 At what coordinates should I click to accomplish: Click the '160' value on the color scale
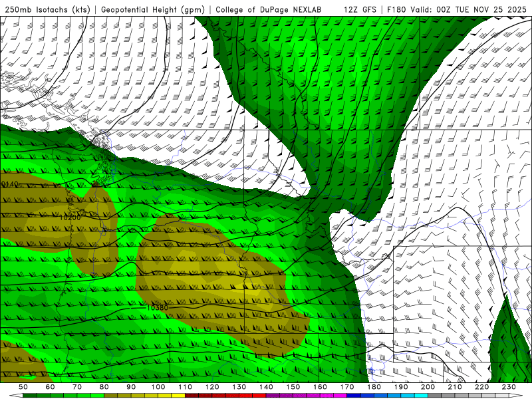320,387
